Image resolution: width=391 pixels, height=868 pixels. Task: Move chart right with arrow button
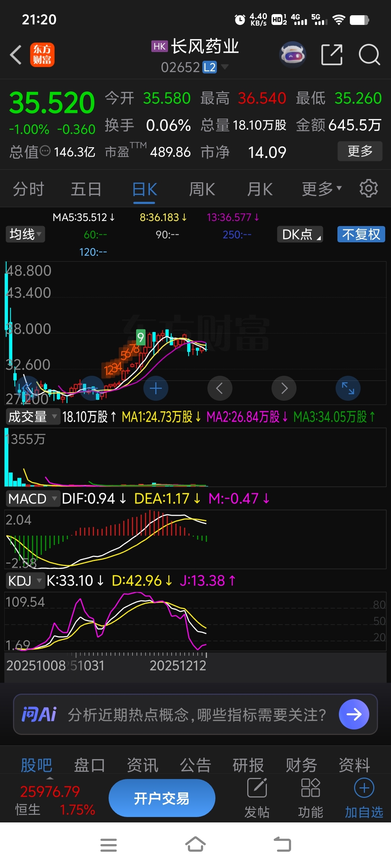pyautogui.click(x=284, y=388)
